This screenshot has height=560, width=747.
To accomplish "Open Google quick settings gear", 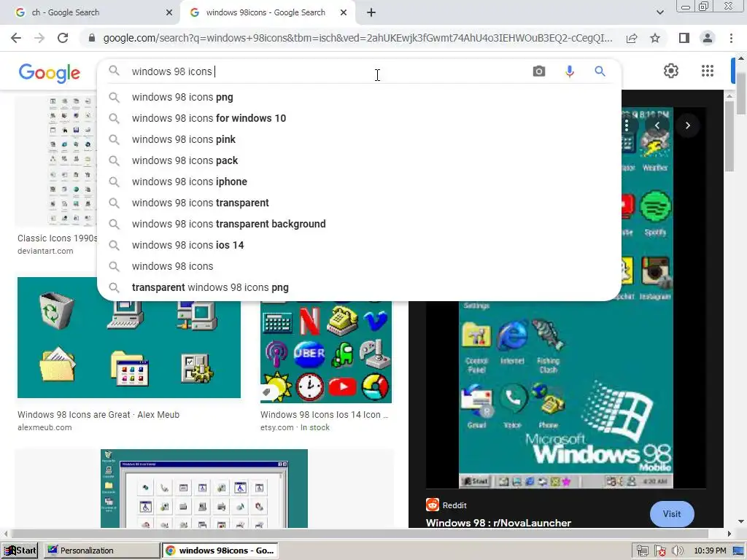I will click(671, 71).
